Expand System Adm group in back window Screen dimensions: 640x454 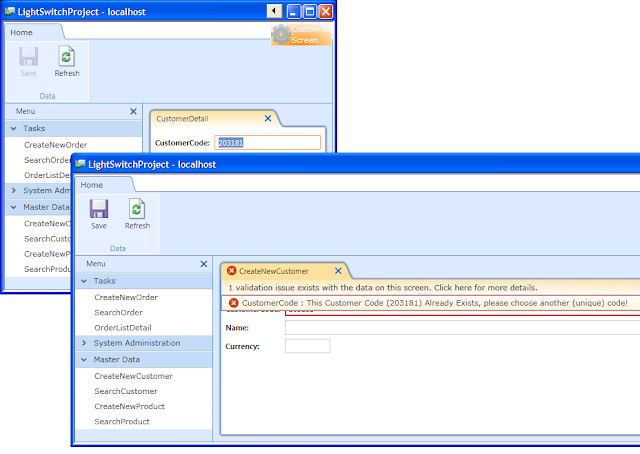[13, 191]
